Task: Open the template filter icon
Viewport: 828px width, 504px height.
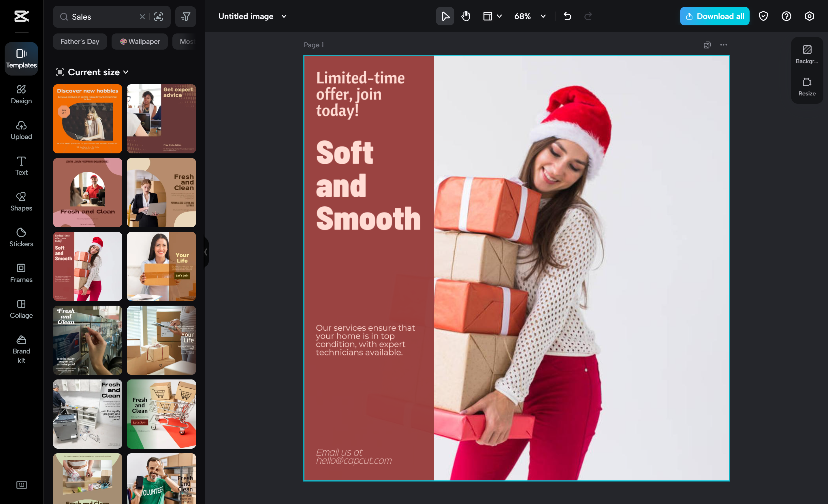Action: (185, 16)
